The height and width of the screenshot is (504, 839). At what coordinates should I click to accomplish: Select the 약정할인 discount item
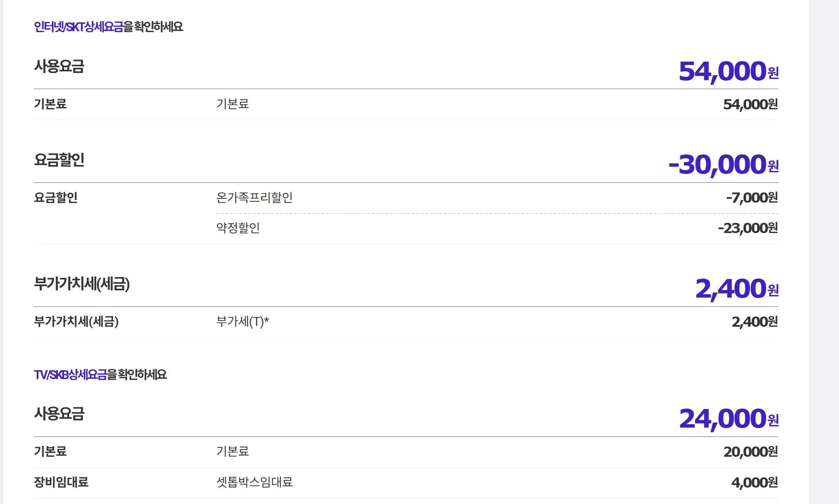238,228
